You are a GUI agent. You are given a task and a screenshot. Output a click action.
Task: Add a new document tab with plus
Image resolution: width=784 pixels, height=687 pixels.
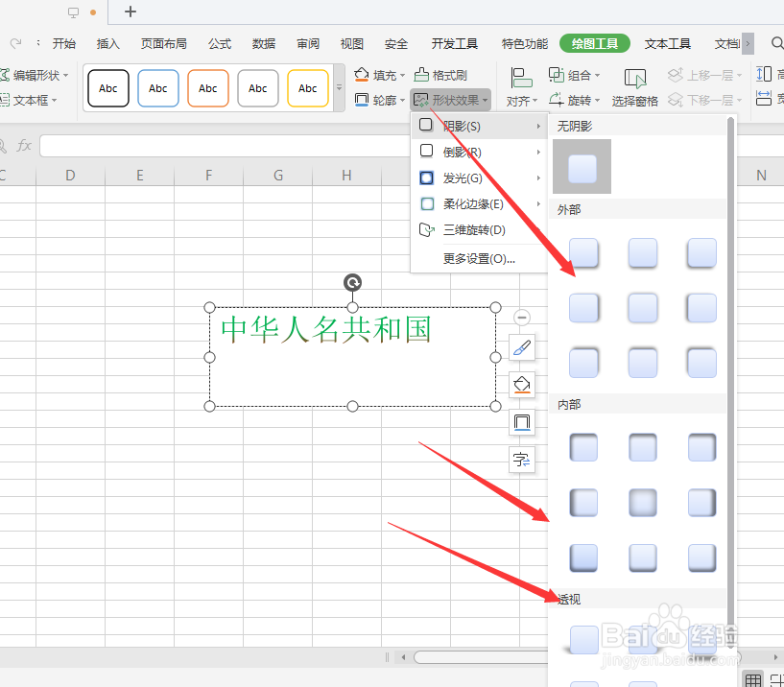(x=130, y=12)
